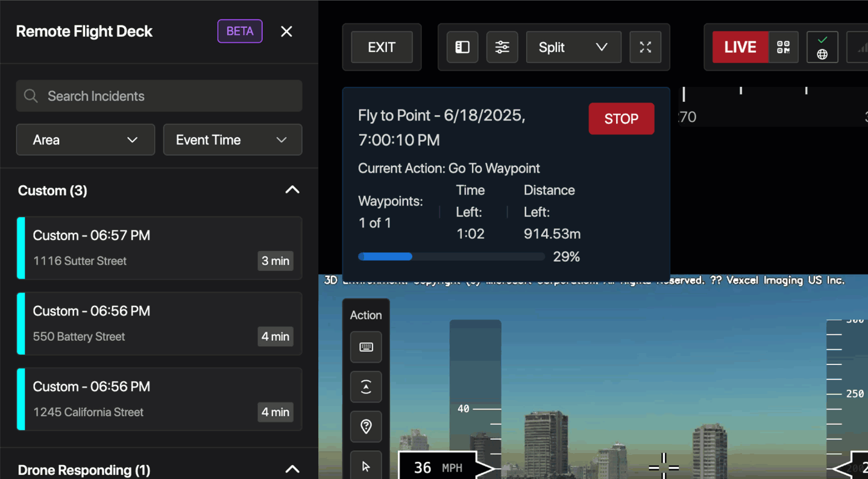This screenshot has width=868, height=479.
Task: Toggle the sidebar panel layout icon
Action: (462, 47)
